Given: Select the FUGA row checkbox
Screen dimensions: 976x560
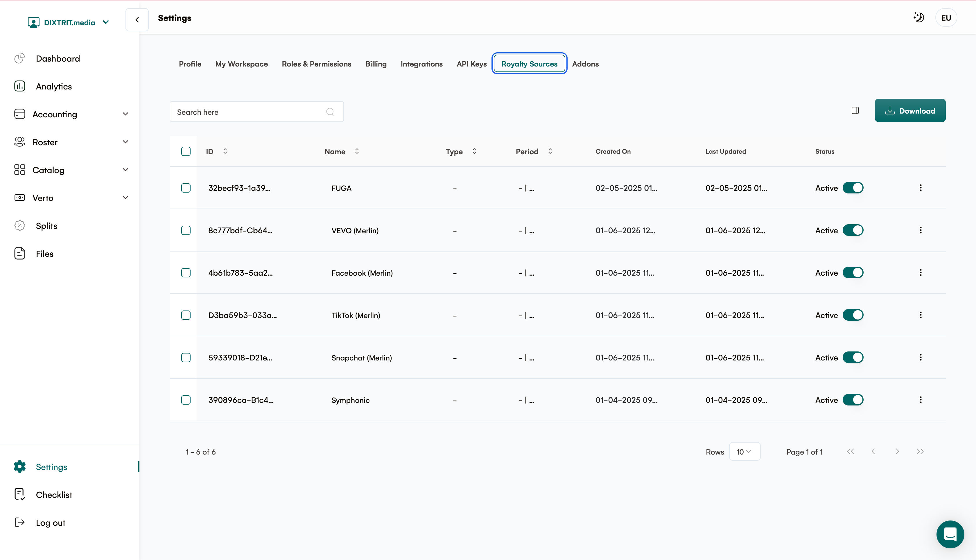Looking at the screenshot, I should [x=186, y=188].
